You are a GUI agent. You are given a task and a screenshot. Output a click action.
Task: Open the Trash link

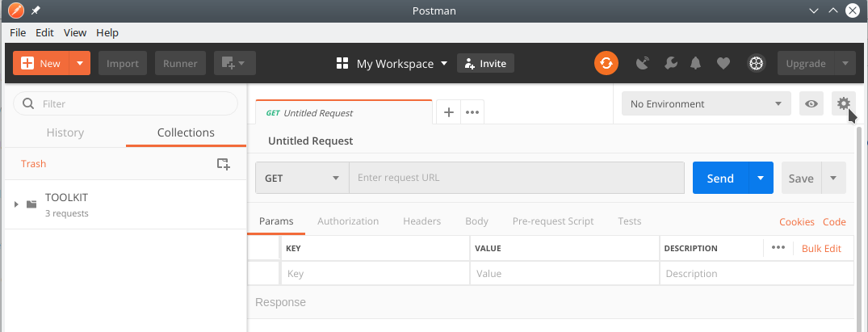[33, 163]
